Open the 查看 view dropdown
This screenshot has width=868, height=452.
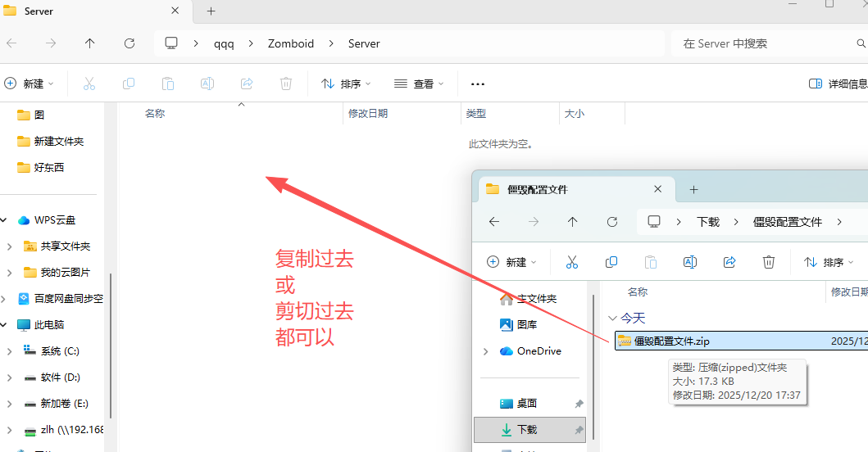(419, 84)
